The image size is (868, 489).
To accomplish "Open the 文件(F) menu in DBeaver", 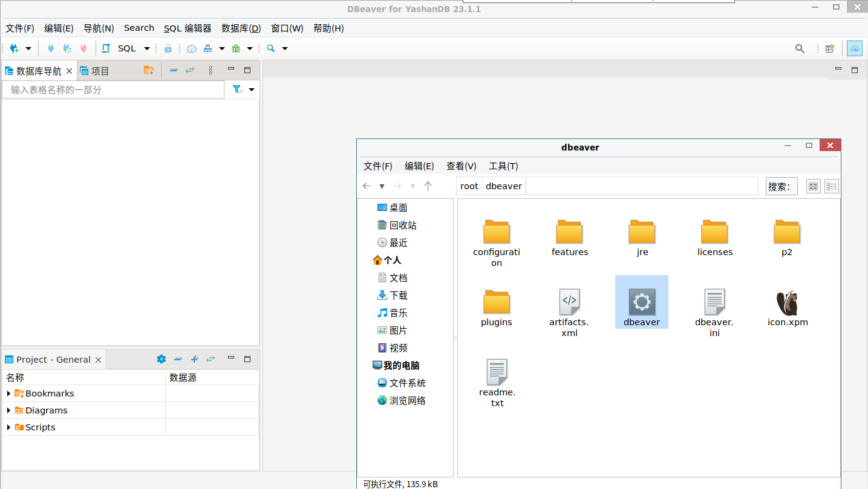I will pyautogui.click(x=20, y=28).
